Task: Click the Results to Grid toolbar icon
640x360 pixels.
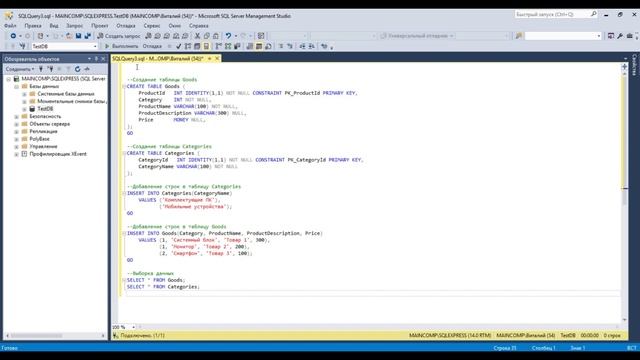Action: coord(259,46)
